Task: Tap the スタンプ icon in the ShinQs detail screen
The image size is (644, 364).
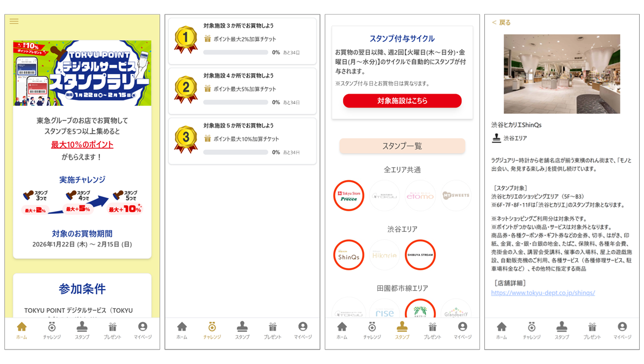Action: pyautogui.click(x=562, y=326)
